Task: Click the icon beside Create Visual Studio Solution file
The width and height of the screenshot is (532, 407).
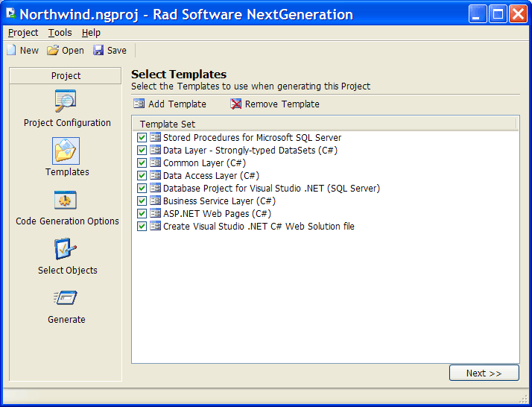Action: pos(156,226)
